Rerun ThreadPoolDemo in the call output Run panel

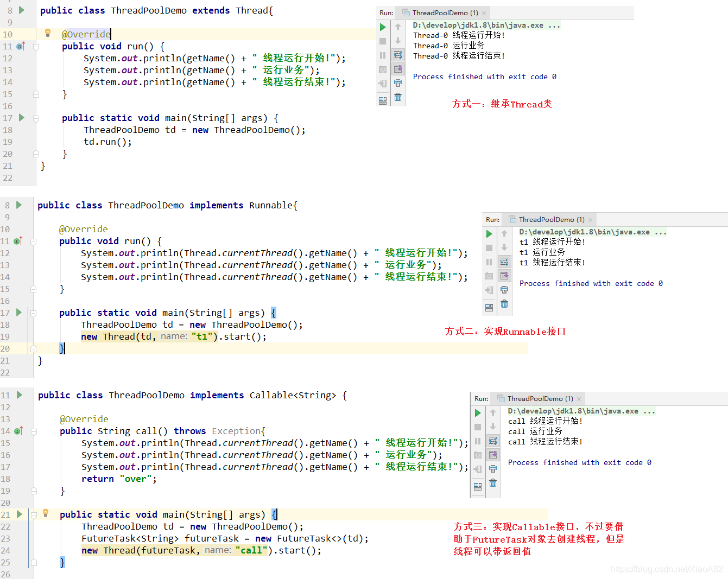(478, 413)
